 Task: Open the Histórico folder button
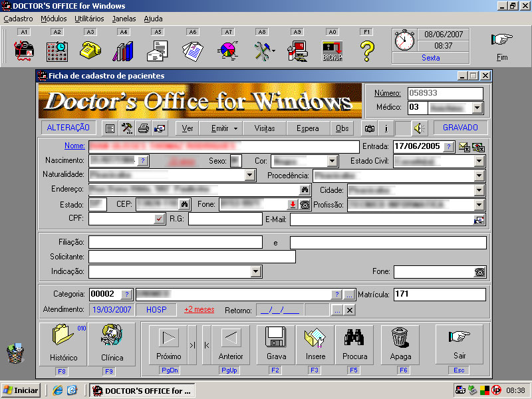[x=63, y=344]
